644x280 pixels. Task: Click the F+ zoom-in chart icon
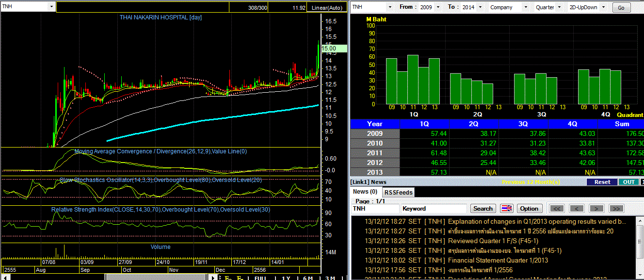coord(228,278)
